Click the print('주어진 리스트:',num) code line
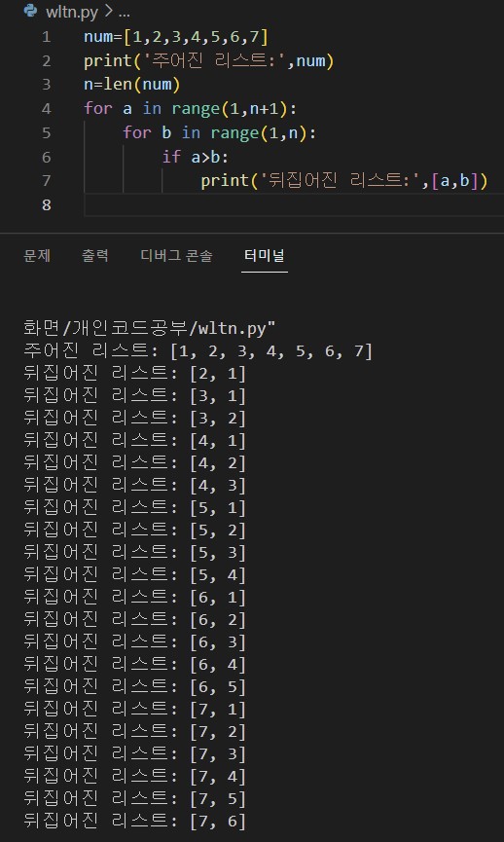Screen dimensions: 504x842 pos(209,61)
